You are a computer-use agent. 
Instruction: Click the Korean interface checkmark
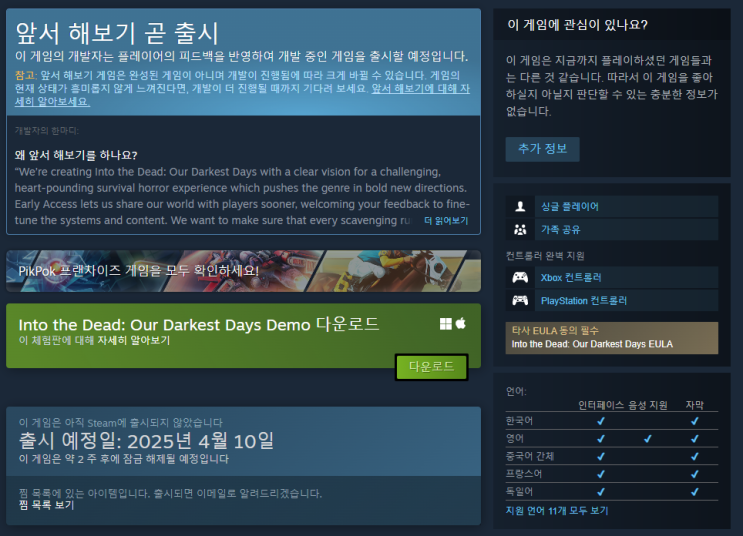click(x=601, y=421)
